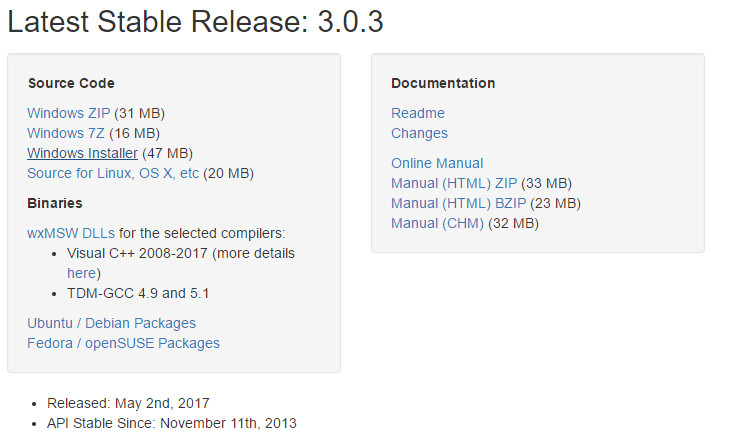Download Manual (HTML) BZIP
734x443 pixels.
(457, 203)
